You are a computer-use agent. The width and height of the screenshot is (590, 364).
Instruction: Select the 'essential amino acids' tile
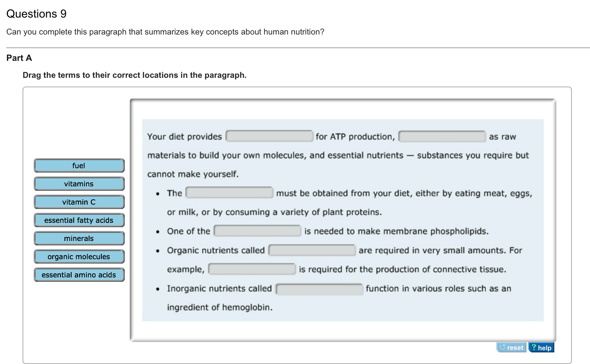pyautogui.click(x=79, y=275)
